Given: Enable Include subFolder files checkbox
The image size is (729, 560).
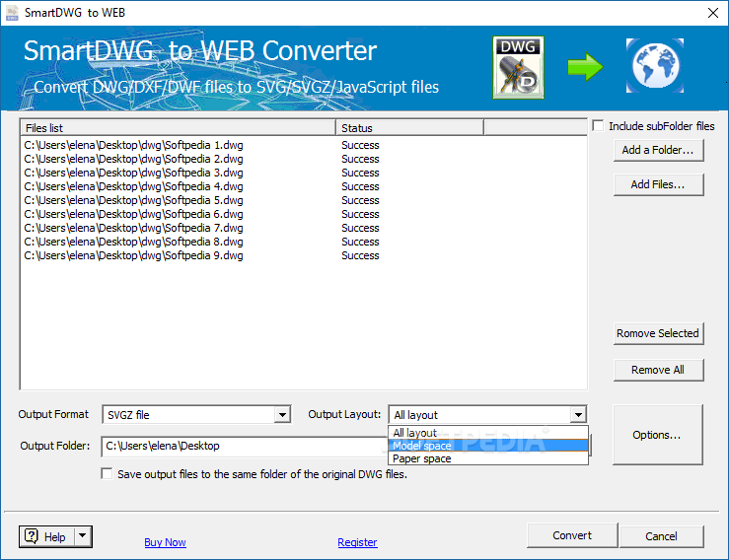Looking at the screenshot, I should [598, 126].
